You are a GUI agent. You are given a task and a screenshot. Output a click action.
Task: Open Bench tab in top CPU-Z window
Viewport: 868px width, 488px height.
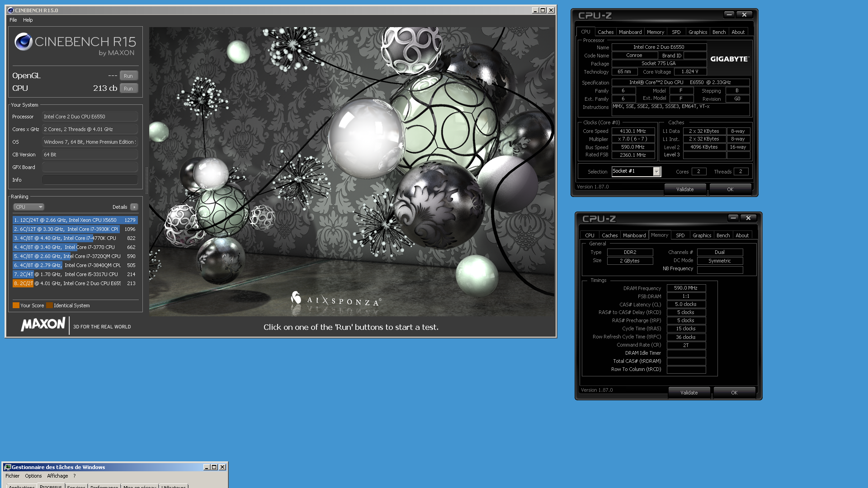coord(719,32)
